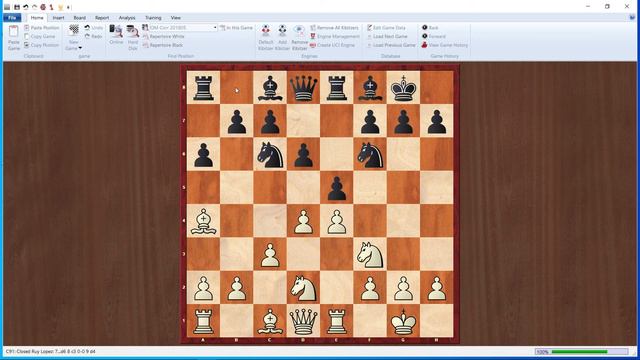The height and width of the screenshot is (360, 640).
Task: Select the white bishop on a4
Action: pos(203,221)
